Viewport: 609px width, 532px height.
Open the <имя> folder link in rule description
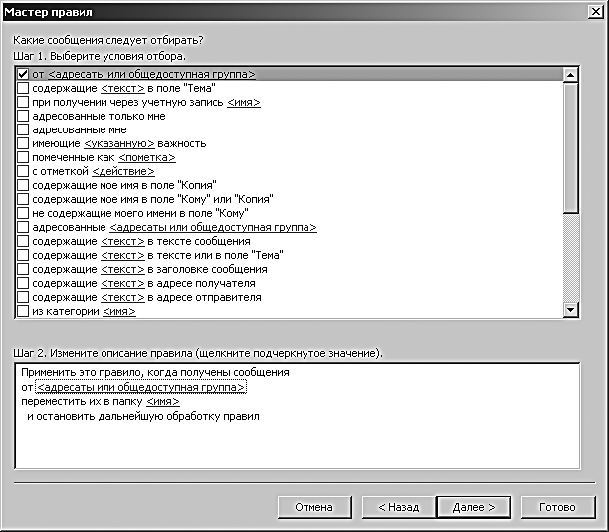[163, 402]
